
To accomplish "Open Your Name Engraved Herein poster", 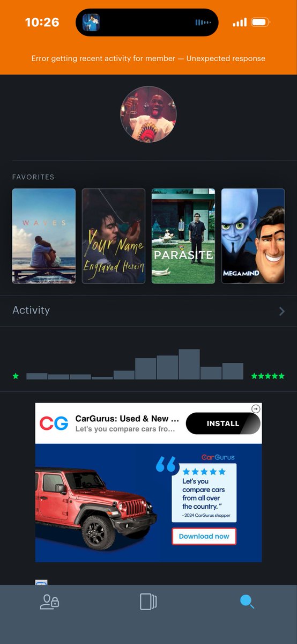I will tap(114, 236).
